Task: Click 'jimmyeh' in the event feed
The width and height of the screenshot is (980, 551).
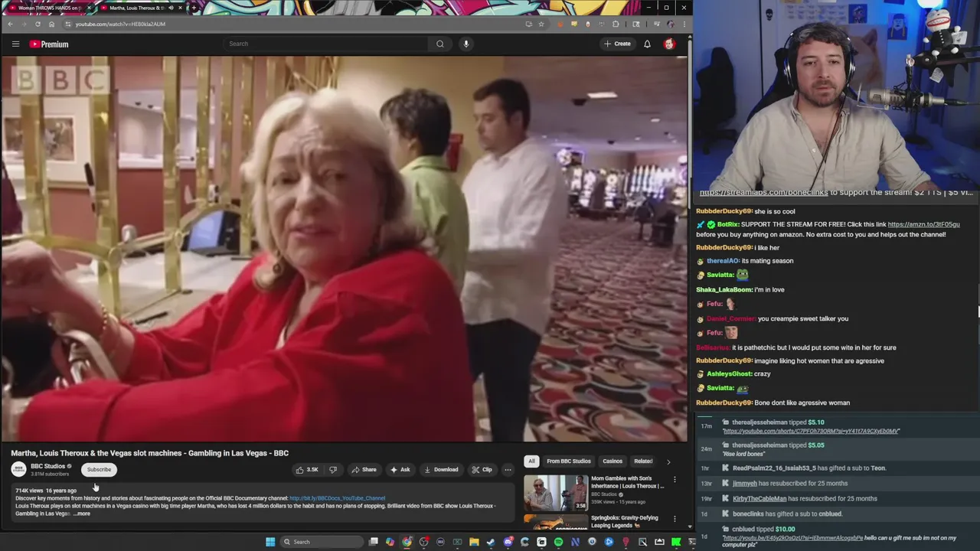Action: coord(745,483)
